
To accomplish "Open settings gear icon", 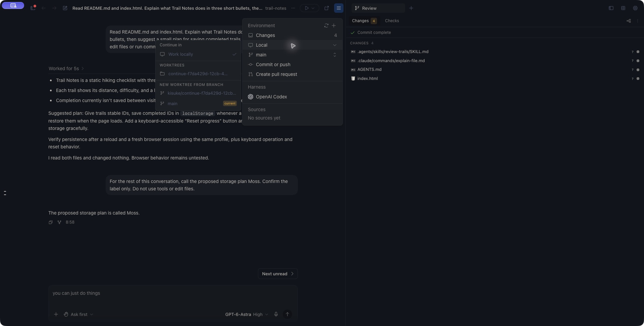I will (635, 8).
